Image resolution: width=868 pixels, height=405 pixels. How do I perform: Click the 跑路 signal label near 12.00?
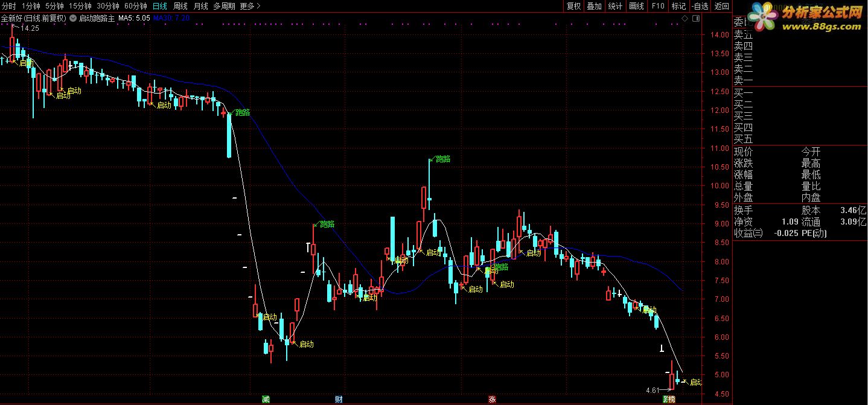[243, 112]
